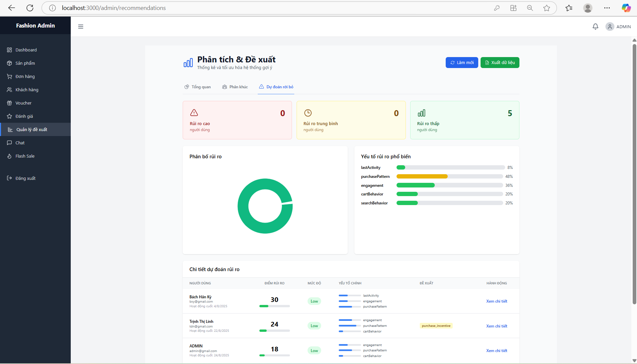Switch to the Phân khúc tab
This screenshot has height=364, width=637.
tap(235, 87)
